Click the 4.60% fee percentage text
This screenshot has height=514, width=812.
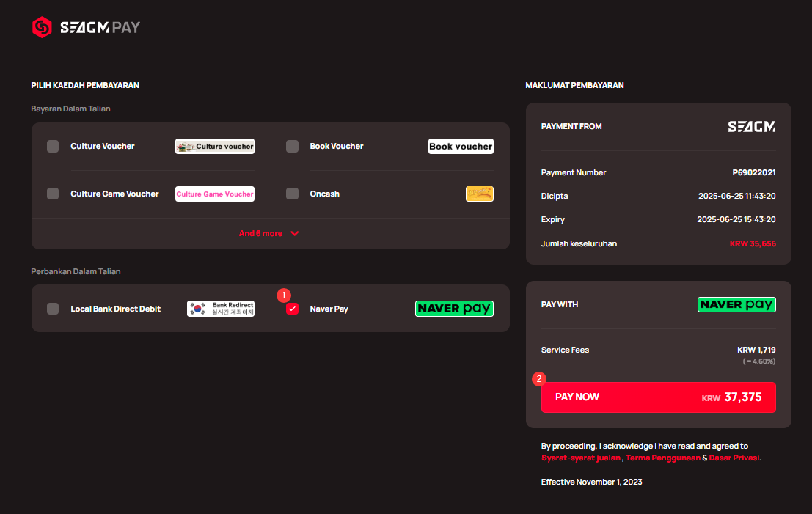point(759,361)
